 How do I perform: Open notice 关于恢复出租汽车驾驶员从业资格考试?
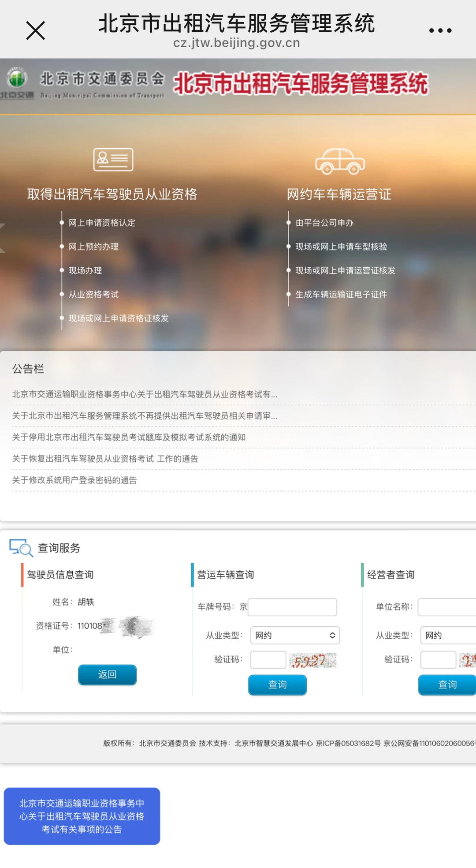click(x=105, y=459)
